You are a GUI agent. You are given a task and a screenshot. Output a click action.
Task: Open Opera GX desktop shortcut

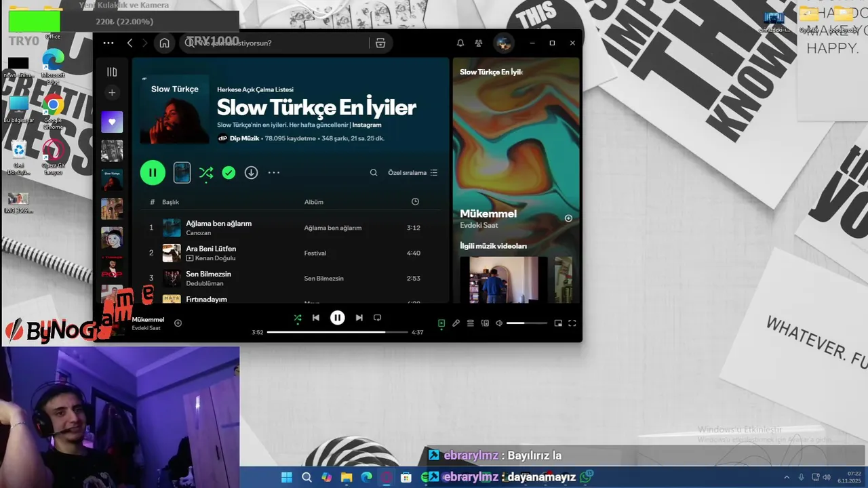(x=53, y=156)
